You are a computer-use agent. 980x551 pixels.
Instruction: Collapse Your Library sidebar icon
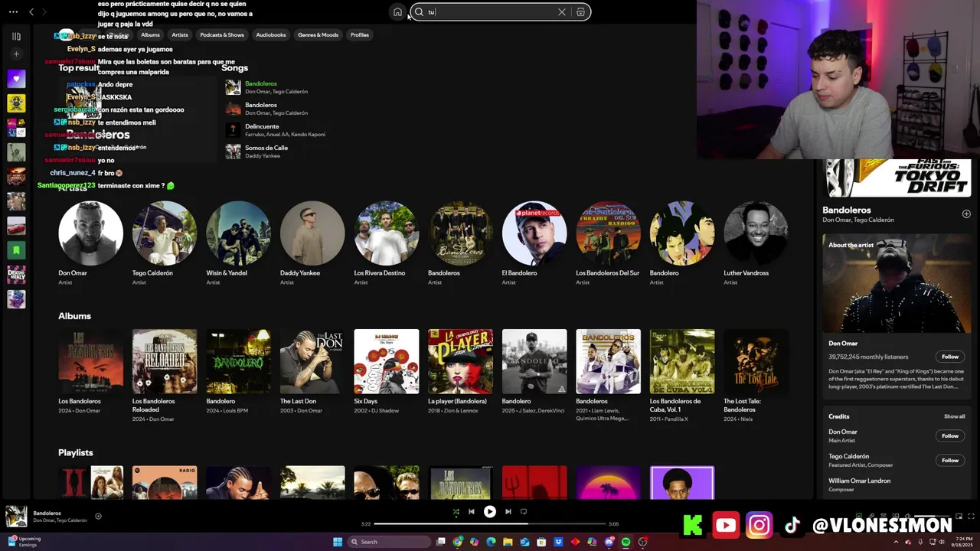coord(16,36)
